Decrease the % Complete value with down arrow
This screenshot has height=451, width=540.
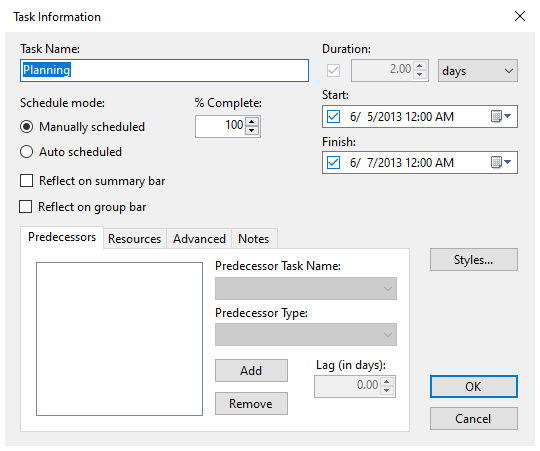click(x=252, y=130)
